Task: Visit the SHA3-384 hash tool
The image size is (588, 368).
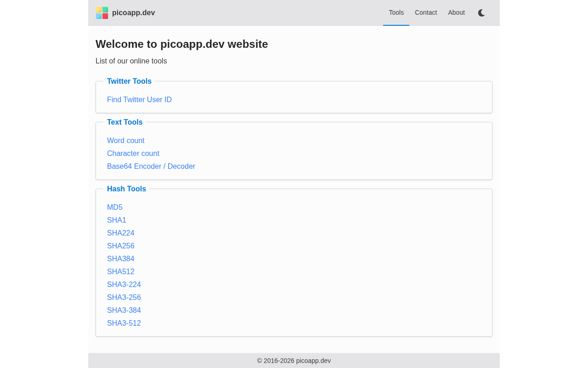Action: 124,310
